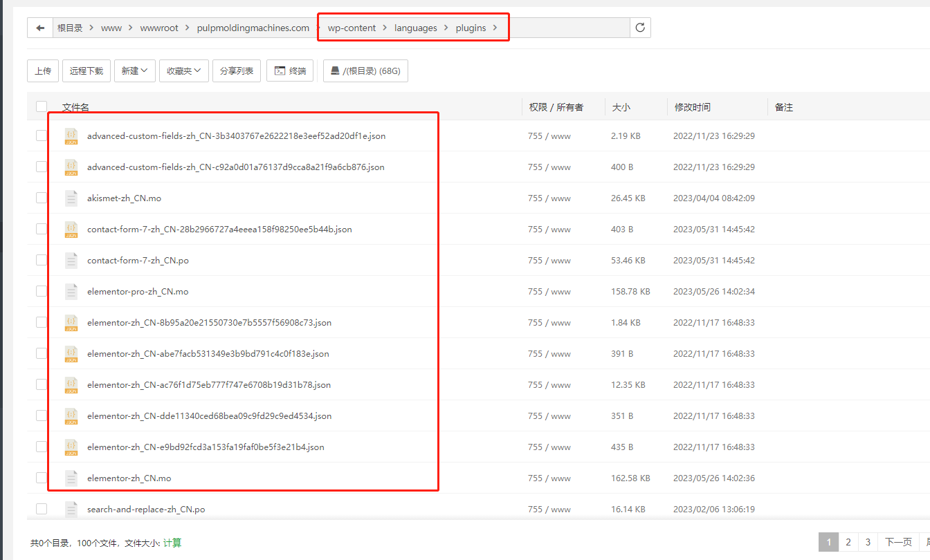The image size is (930, 560).
Task: Sort by 修改时间 column header
Action: pyautogui.click(x=693, y=107)
